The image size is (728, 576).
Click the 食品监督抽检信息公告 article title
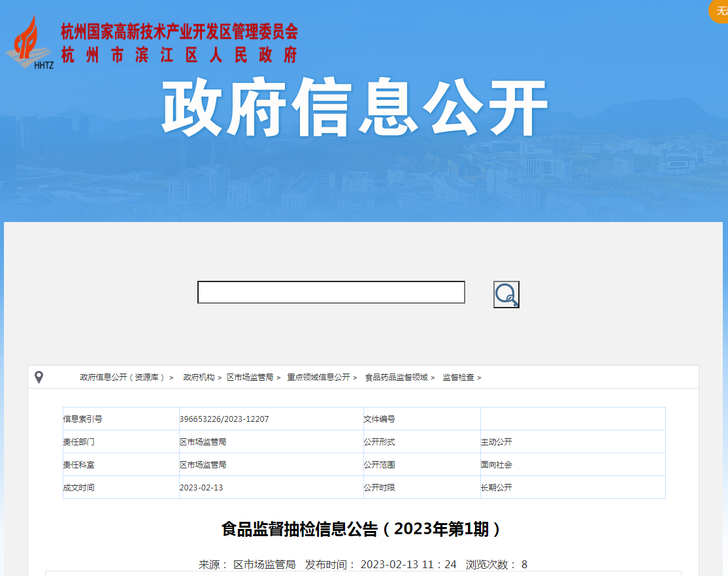(363, 529)
